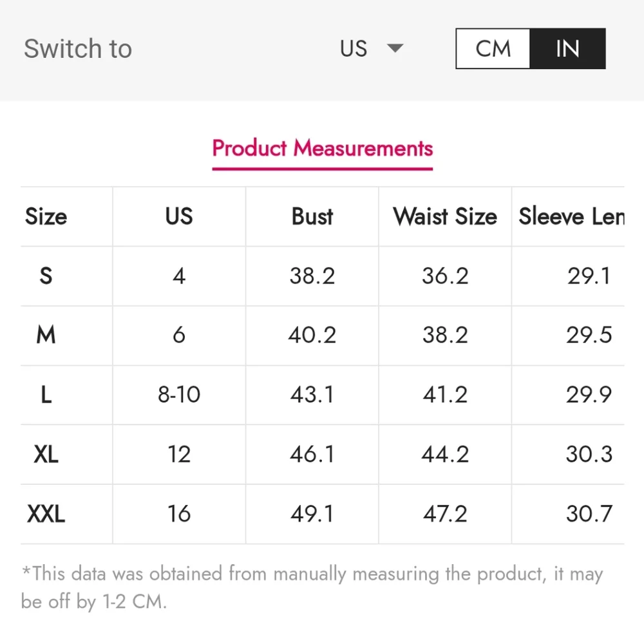Click the Sleeve Length column header
644x644 pixels.
(571, 216)
